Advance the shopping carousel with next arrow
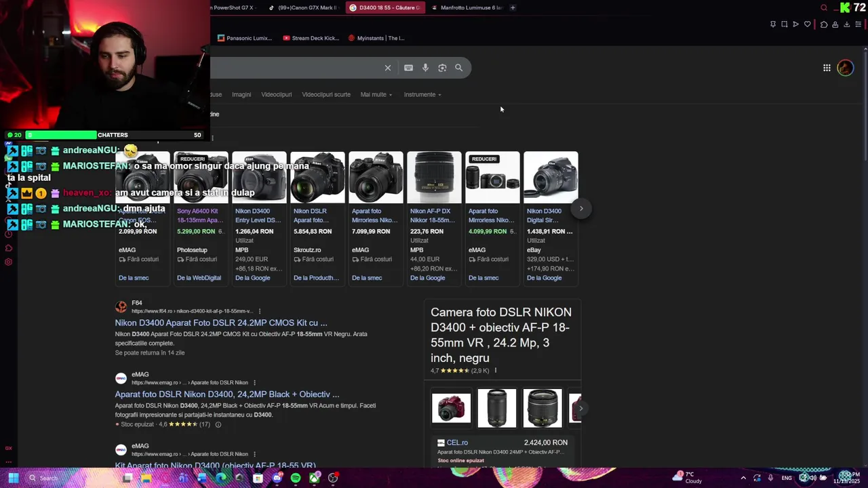Viewport: 868px width, 488px height. pyautogui.click(x=581, y=209)
